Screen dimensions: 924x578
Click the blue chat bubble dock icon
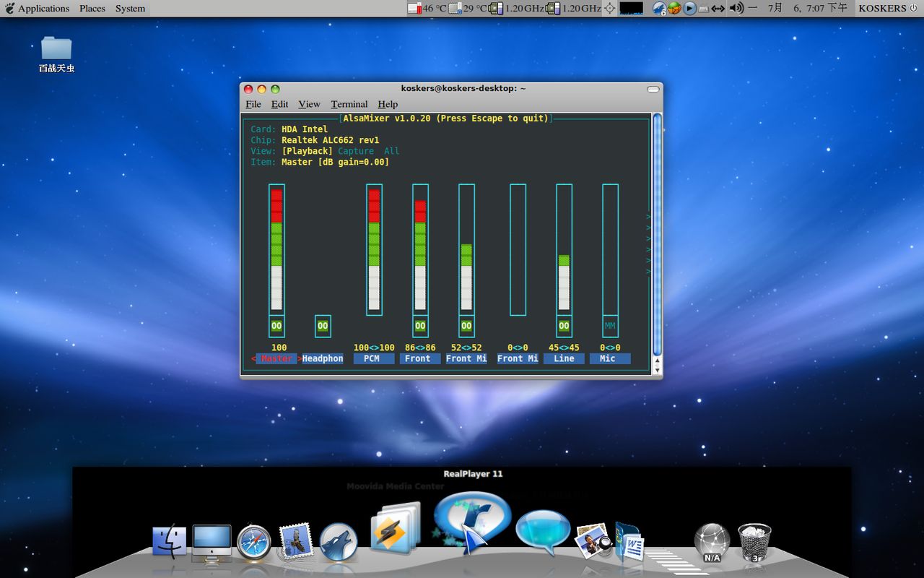[x=542, y=532]
